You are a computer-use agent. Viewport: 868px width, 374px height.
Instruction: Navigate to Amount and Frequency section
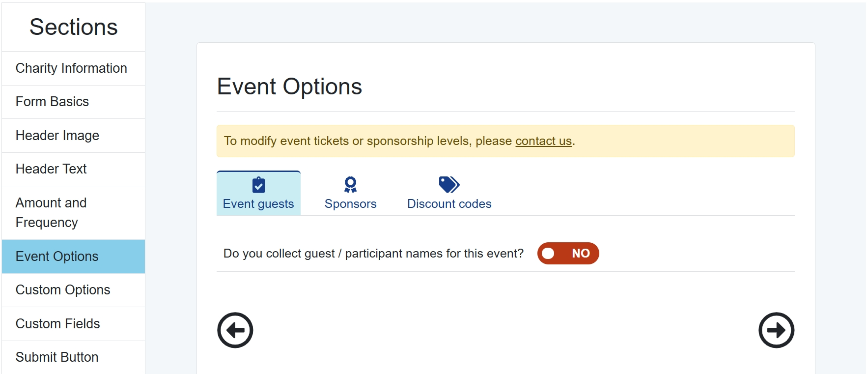(x=51, y=212)
